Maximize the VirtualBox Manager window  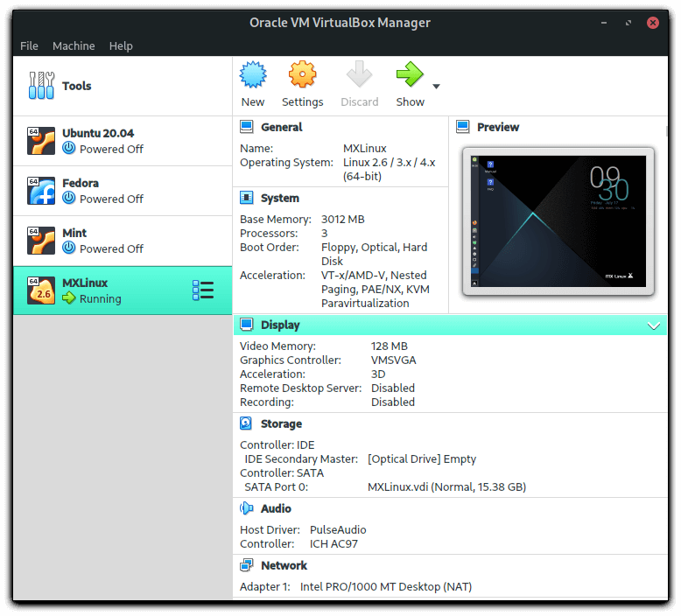tap(628, 23)
